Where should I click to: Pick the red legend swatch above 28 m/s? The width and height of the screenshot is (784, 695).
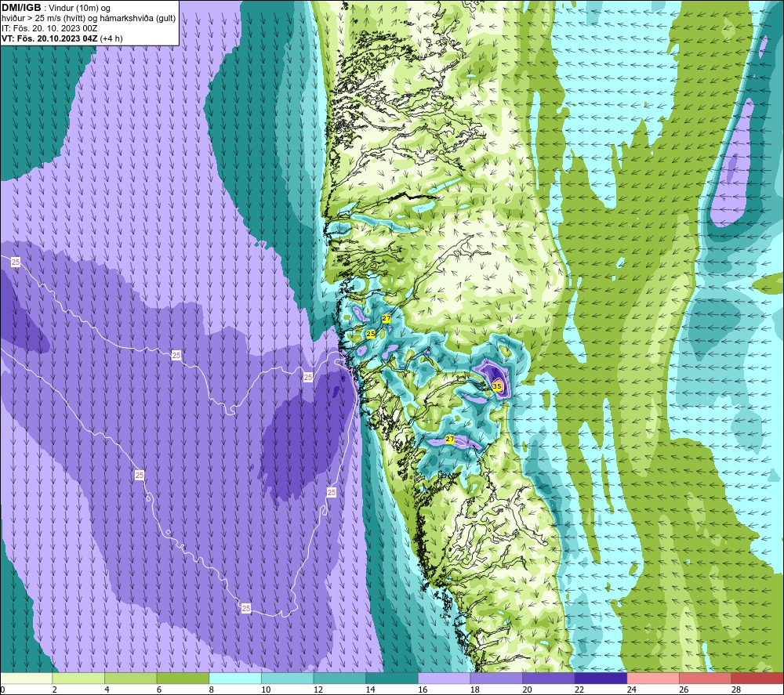[757, 678]
